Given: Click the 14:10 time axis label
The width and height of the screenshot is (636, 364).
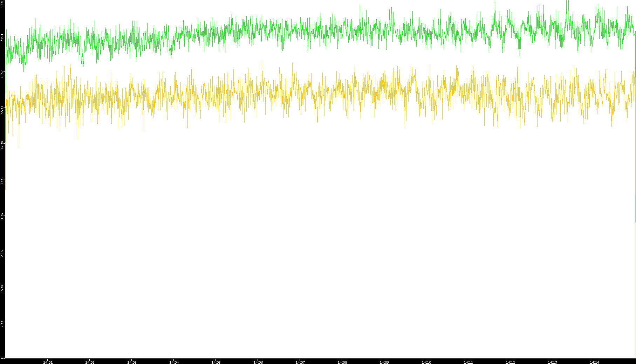Looking at the screenshot, I should [426, 362].
